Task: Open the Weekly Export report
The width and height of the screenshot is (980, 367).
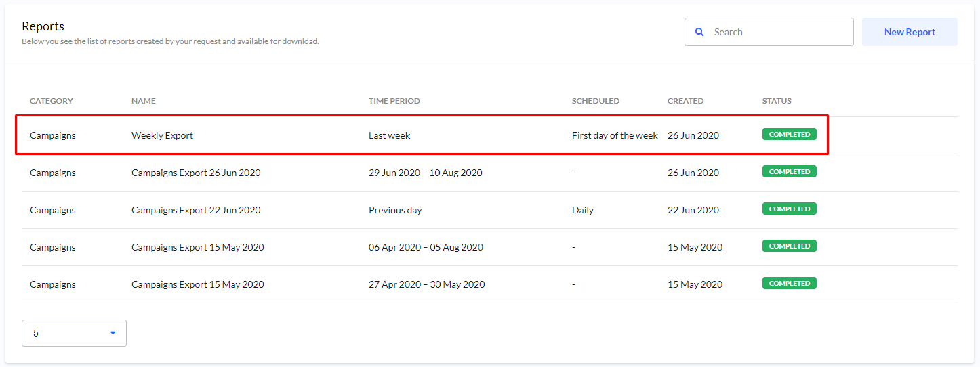Action: [x=162, y=135]
